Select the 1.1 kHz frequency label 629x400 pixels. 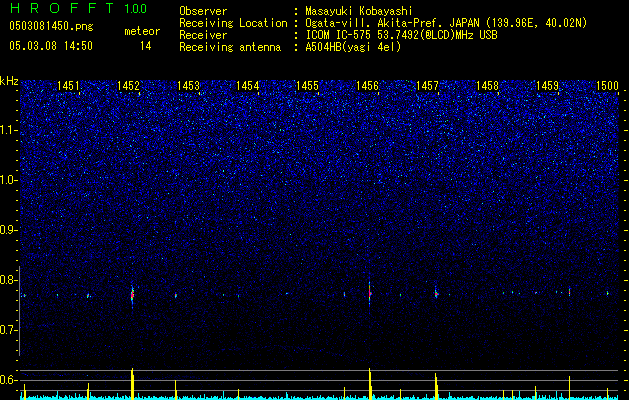[9, 130]
